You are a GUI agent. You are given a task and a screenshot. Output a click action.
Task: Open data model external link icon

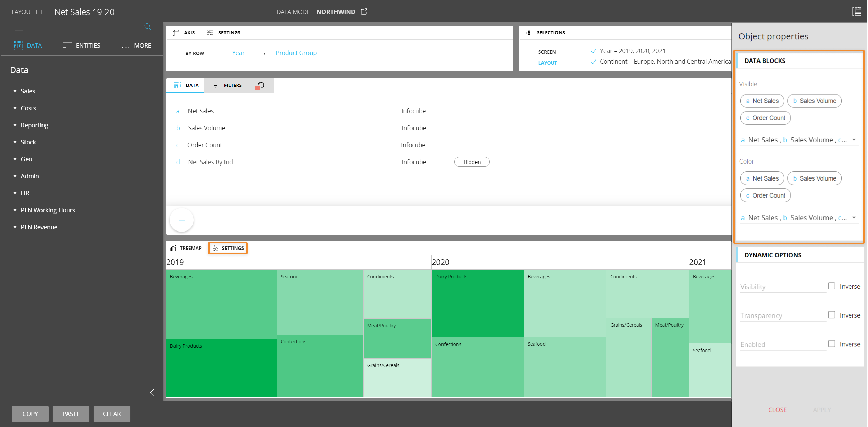(364, 12)
